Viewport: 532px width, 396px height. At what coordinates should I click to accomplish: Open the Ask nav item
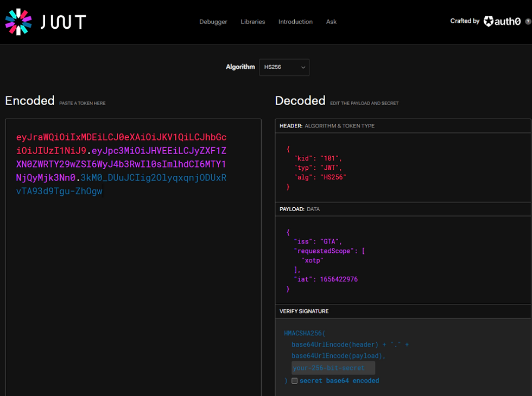331,22
